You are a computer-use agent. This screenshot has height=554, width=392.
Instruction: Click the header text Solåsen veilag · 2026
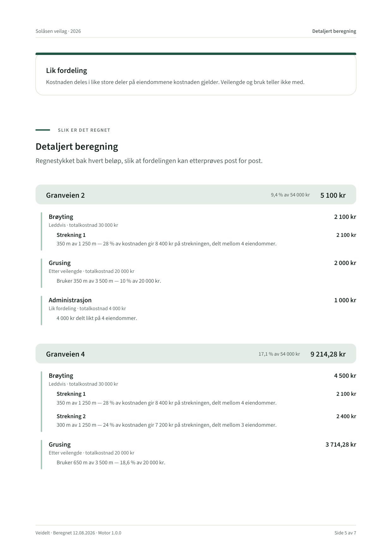[58, 31]
